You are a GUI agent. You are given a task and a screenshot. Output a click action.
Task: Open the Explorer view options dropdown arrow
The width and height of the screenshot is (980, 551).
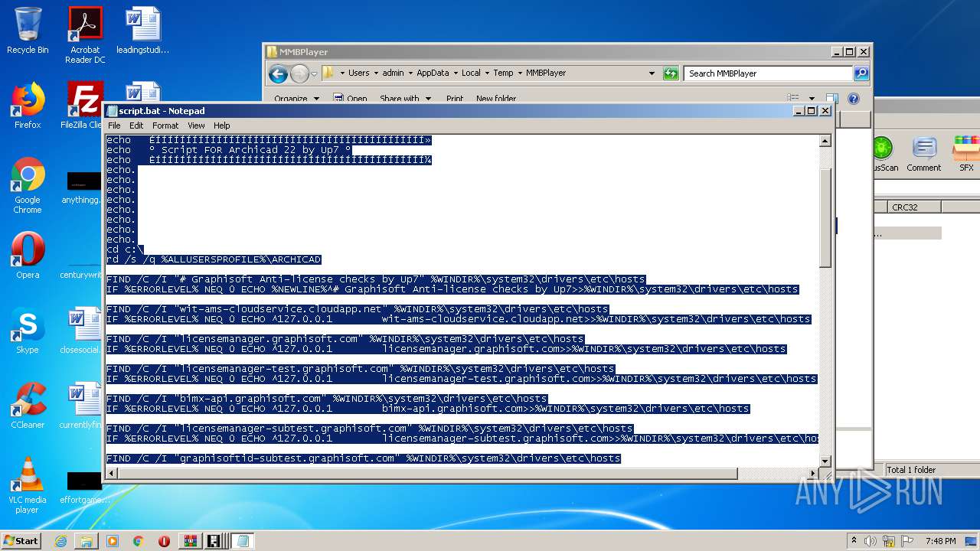click(812, 99)
